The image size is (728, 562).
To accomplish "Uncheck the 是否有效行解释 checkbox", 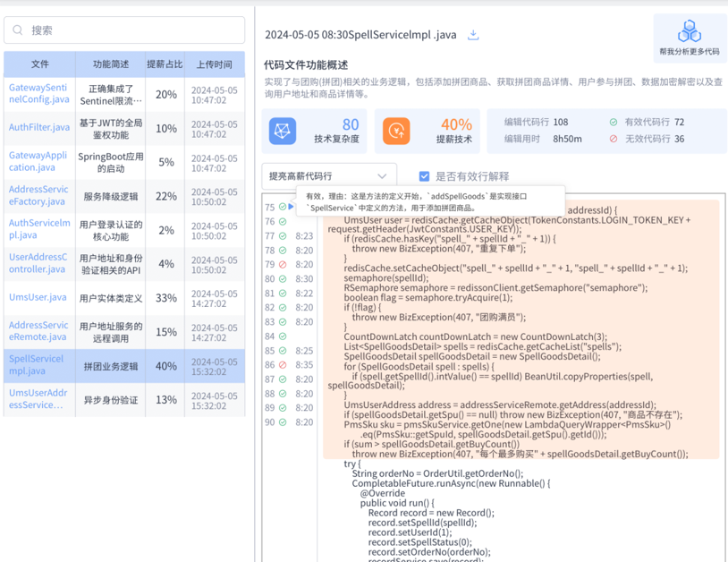I will tap(424, 176).
